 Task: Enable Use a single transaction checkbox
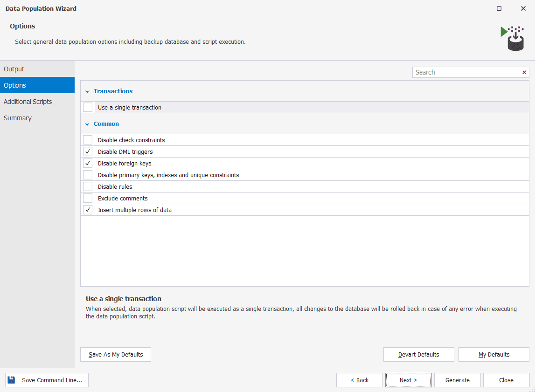[x=88, y=107]
